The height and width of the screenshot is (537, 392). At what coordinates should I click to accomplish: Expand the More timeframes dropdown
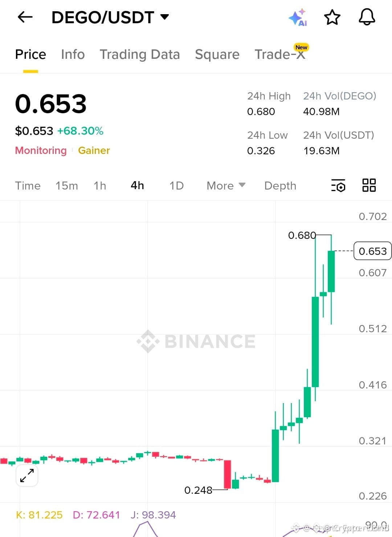coord(226,186)
